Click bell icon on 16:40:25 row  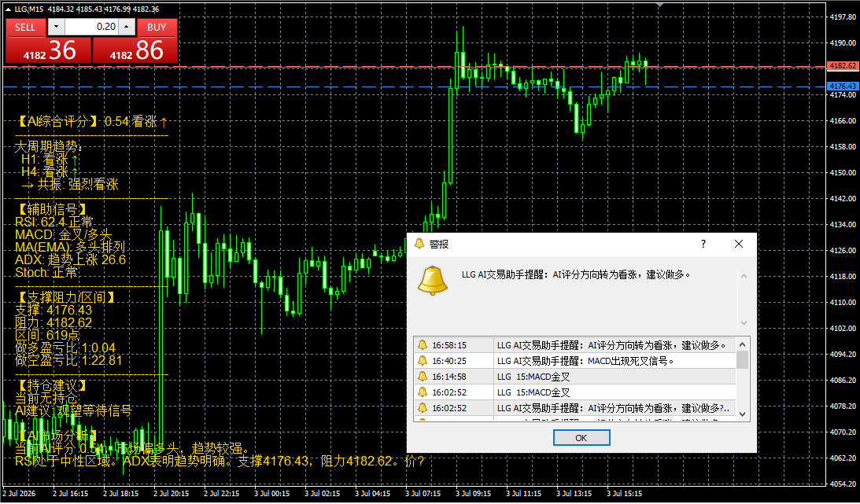(x=423, y=361)
